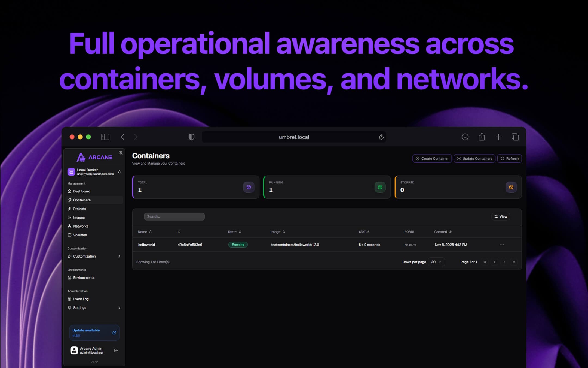Viewport: 588px width, 368px height.
Task: Select the Containers icon in the sidebar
Action: (70, 200)
